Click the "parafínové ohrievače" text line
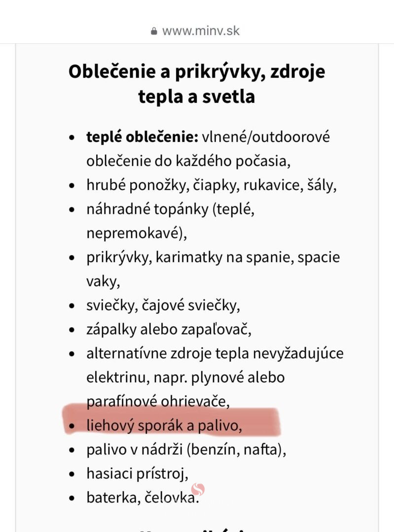 pyautogui.click(x=158, y=401)
